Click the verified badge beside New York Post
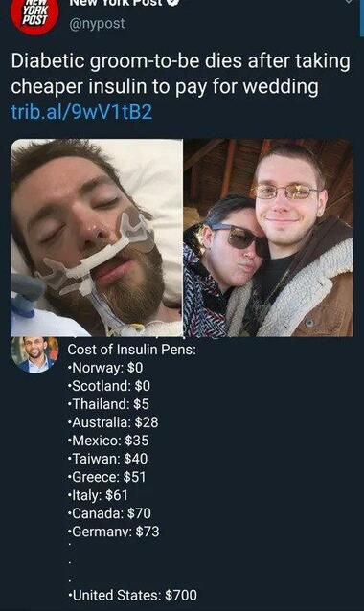The height and width of the screenshot is (611, 364). click(x=174, y=2)
